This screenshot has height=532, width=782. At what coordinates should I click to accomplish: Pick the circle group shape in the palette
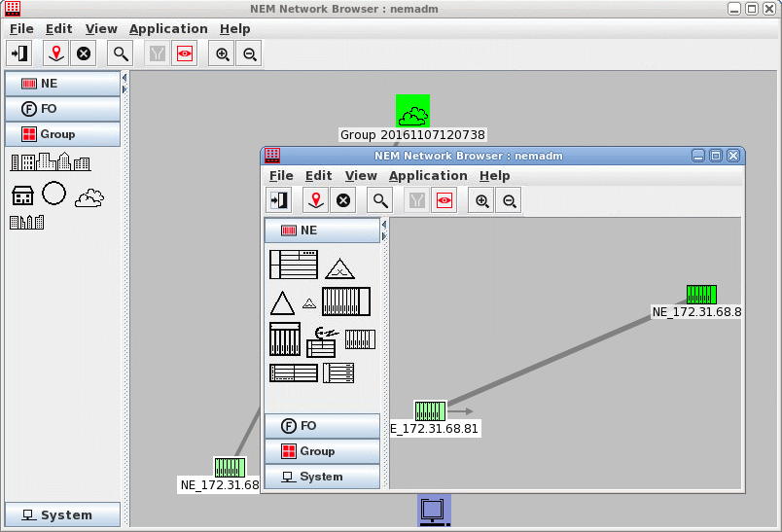click(54, 194)
